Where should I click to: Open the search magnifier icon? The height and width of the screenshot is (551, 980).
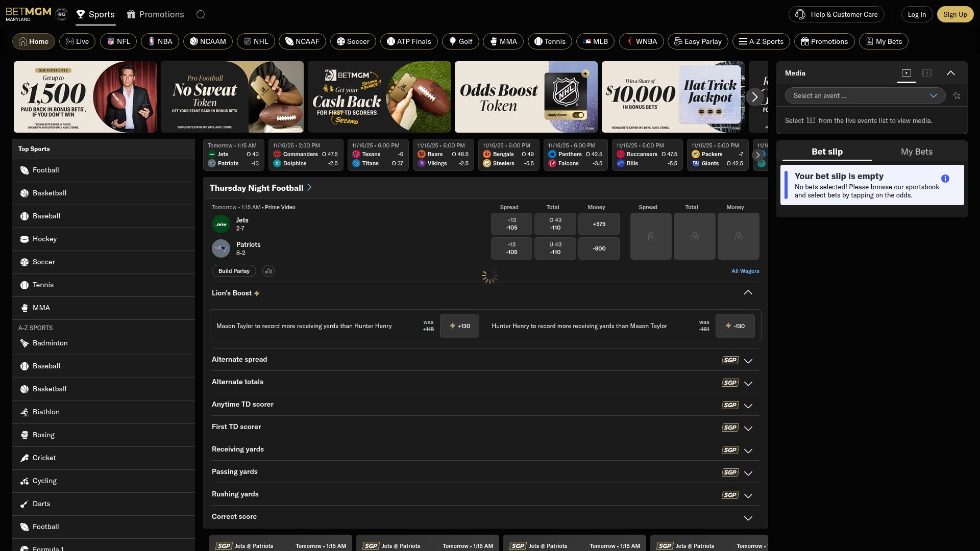(x=201, y=14)
